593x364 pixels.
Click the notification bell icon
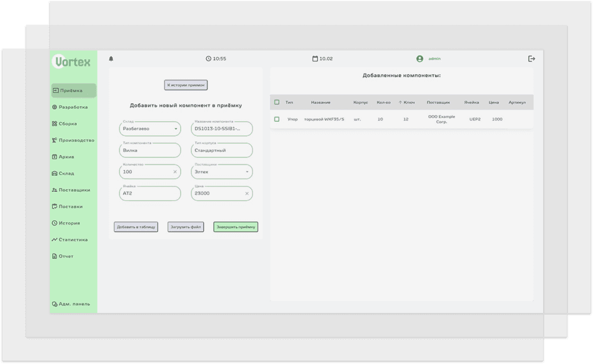pos(111,59)
